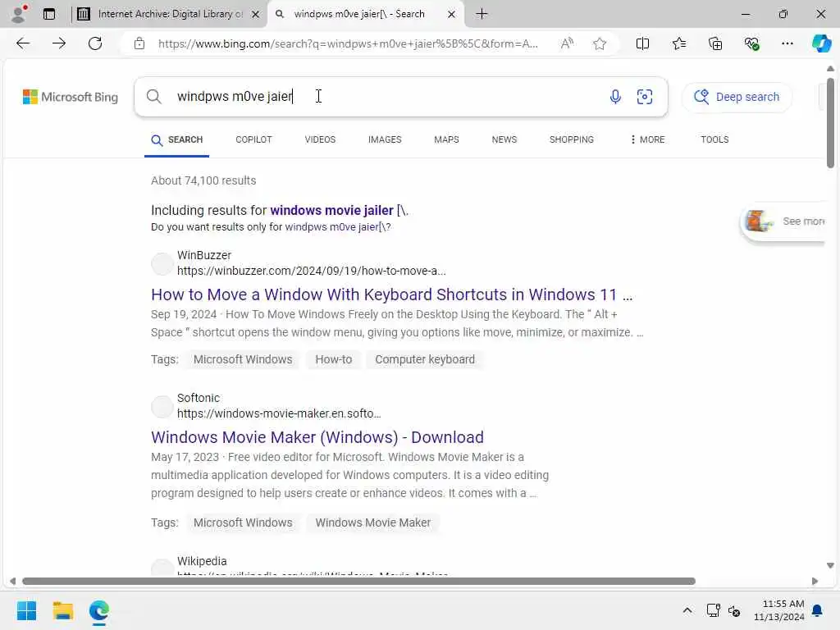The width and height of the screenshot is (840, 630).
Task: Select Microsoft Windows tag under Softonic result
Action: [243, 523]
